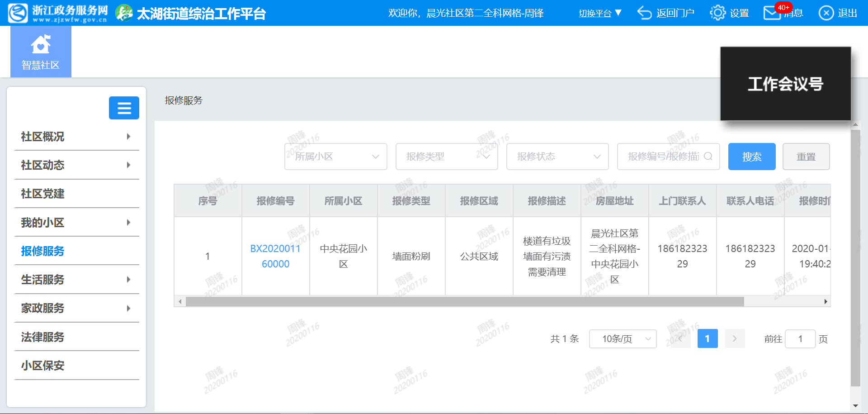This screenshot has height=414, width=868.
Task: Click the 墙面粉刷 table cell
Action: 411,256
